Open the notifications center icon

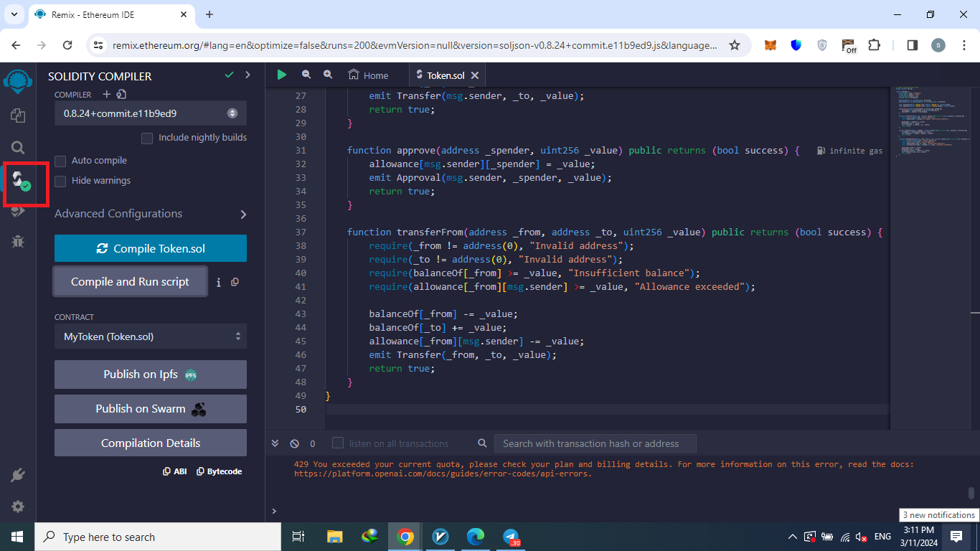click(956, 537)
